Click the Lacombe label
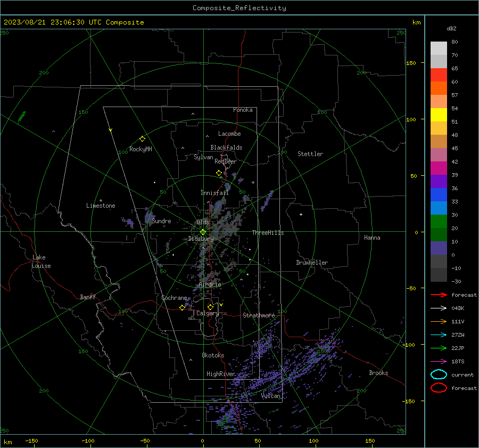Image resolution: width=479 pixels, height=448 pixels. (229, 134)
